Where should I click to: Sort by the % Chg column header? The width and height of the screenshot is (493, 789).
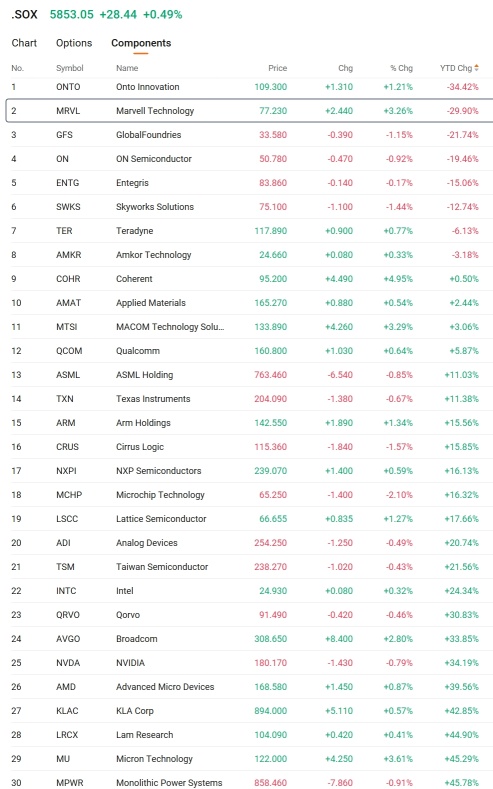click(401, 68)
